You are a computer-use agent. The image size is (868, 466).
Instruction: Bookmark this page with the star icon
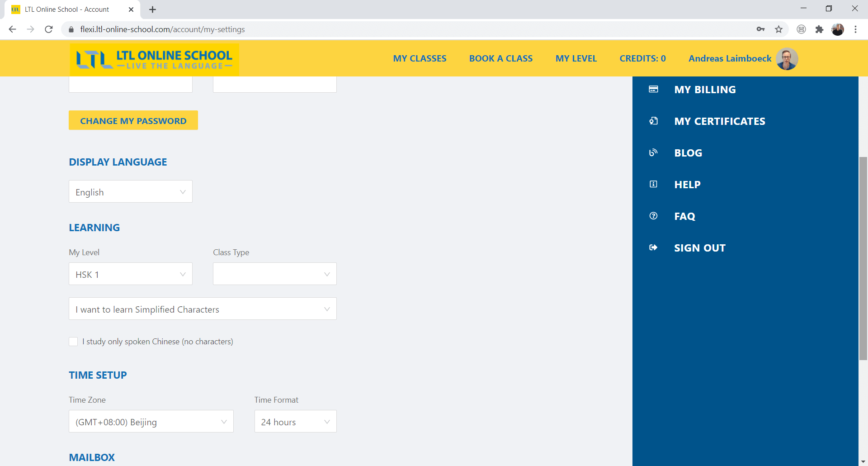pos(778,29)
